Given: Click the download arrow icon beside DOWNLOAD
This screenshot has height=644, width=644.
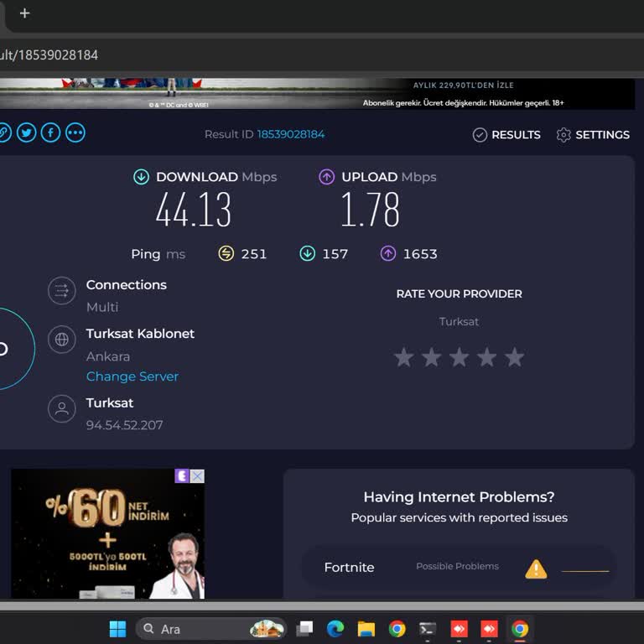Looking at the screenshot, I should (x=141, y=177).
